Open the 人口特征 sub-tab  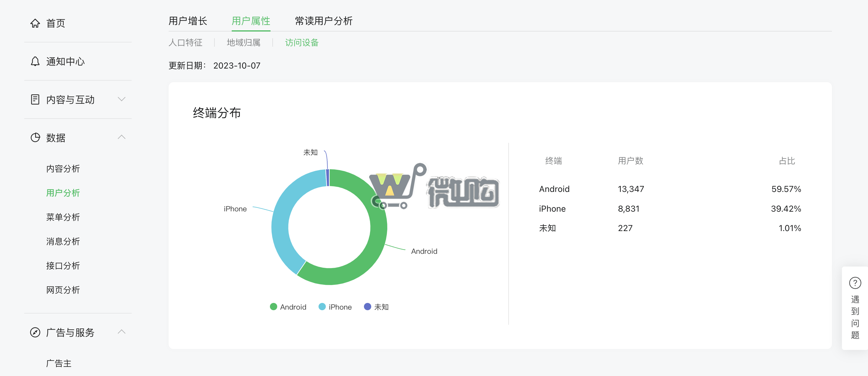(x=186, y=43)
